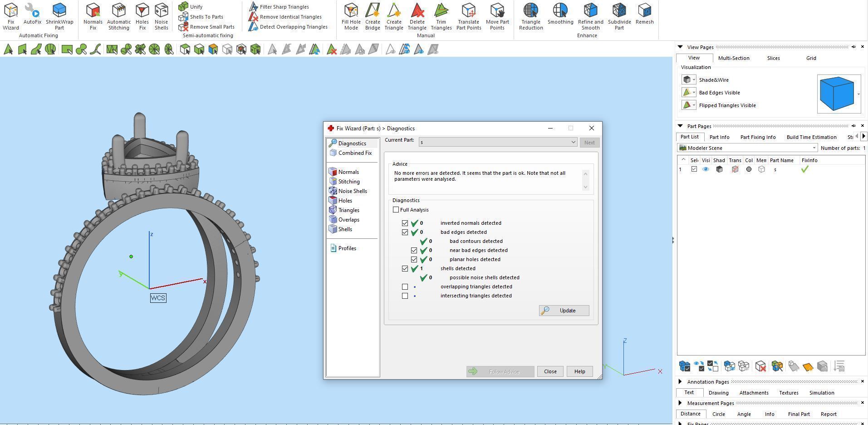868x425 pixels.
Task: Click the Update diagnostics button
Action: click(x=564, y=311)
